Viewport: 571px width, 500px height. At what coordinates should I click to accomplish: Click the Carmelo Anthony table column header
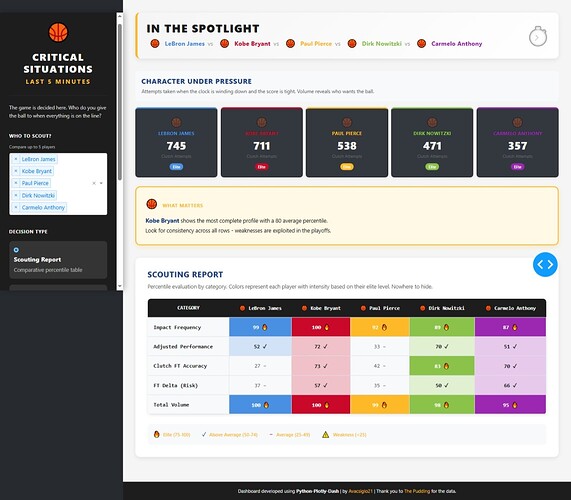pyautogui.click(x=510, y=308)
